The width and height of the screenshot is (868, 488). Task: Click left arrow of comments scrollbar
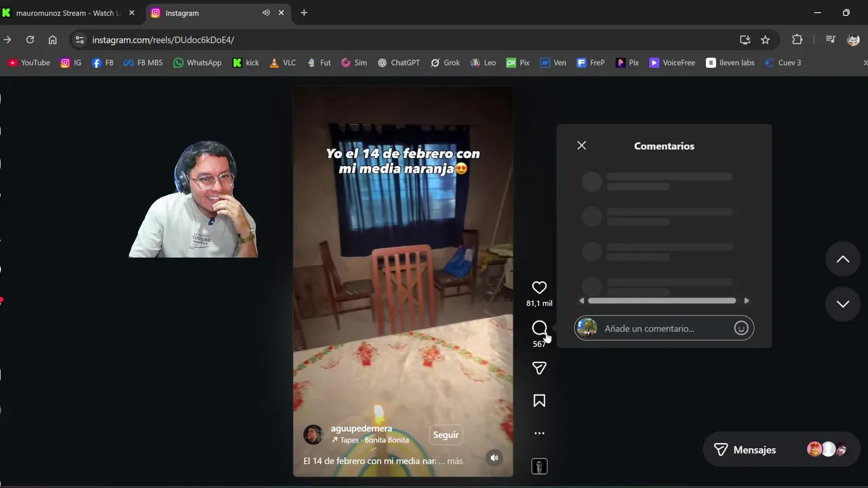pos(581,301)
